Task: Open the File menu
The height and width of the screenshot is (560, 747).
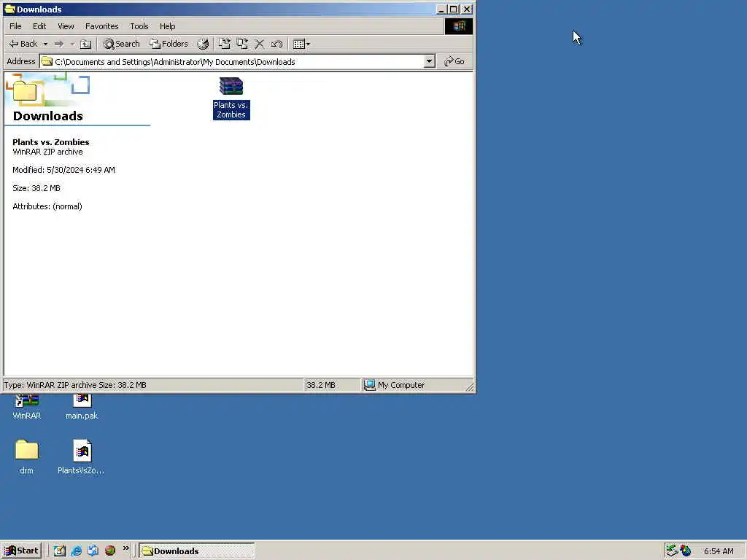Action: tap(15, 26)
